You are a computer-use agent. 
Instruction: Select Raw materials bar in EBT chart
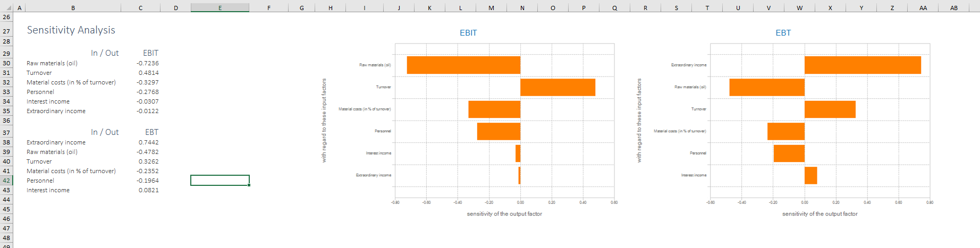click(767, 87)
